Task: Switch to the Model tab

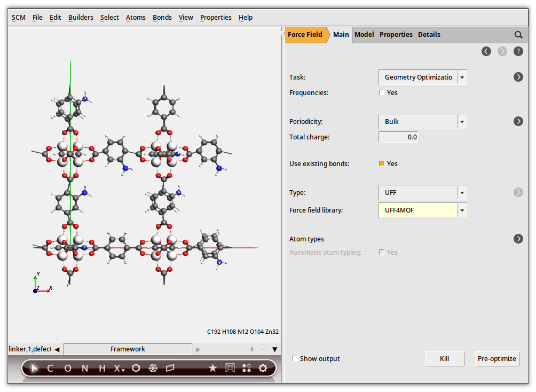Action: click(364, 35)
